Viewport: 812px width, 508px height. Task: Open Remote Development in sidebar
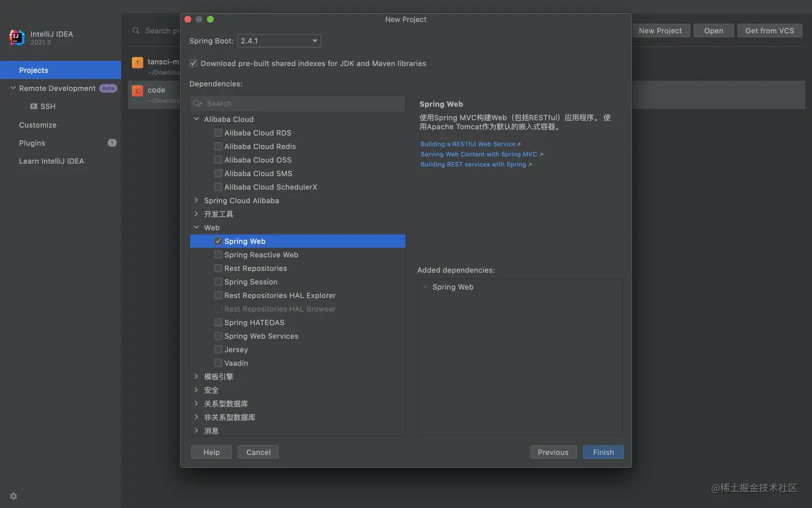point(57,88)
